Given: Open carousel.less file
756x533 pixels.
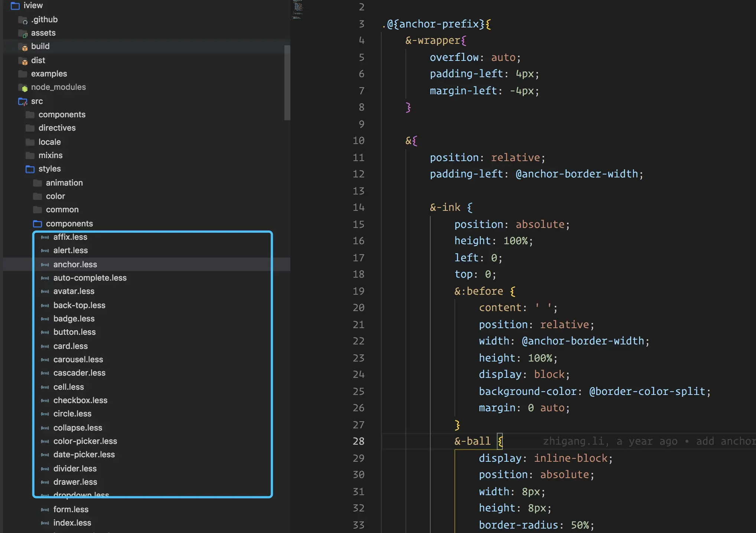Looking at the screenshot, I should click(78, 359).
